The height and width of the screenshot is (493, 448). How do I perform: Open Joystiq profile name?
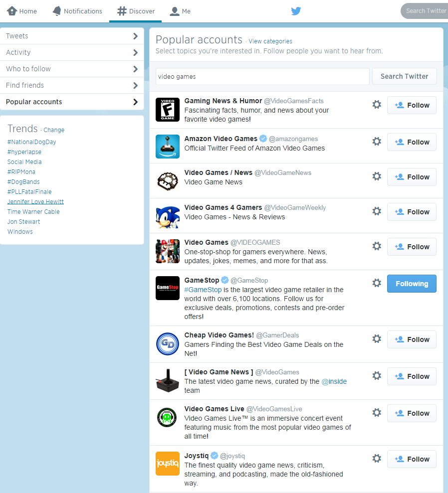197,456
